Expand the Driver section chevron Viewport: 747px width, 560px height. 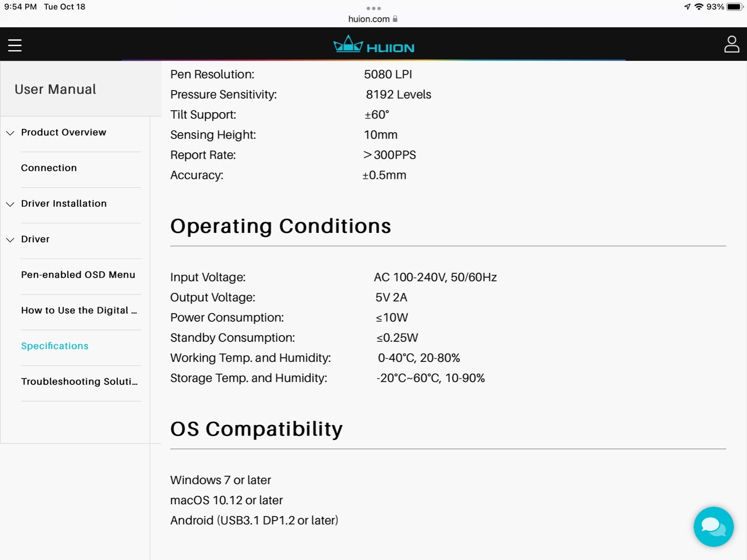[10, 240]
